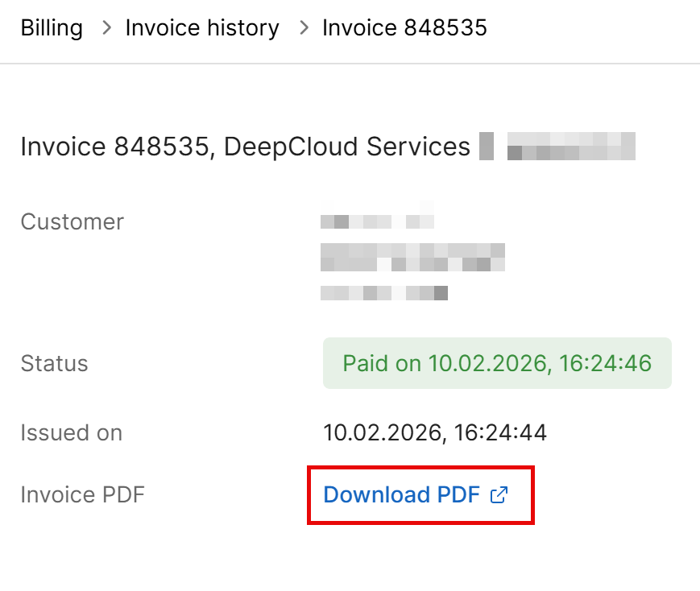Click the chevron separator after Billing
700x591 pixels.
point(105,28)
